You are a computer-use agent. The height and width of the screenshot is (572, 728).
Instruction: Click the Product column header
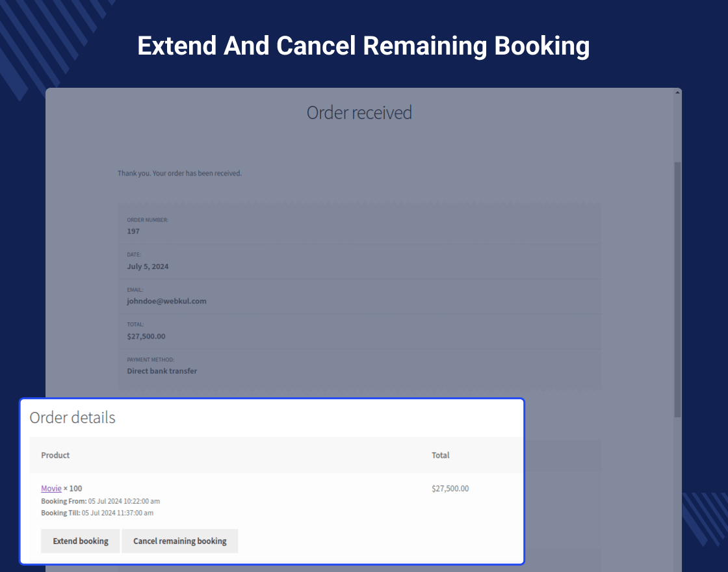pyautogui.click(x=55, y=455)
